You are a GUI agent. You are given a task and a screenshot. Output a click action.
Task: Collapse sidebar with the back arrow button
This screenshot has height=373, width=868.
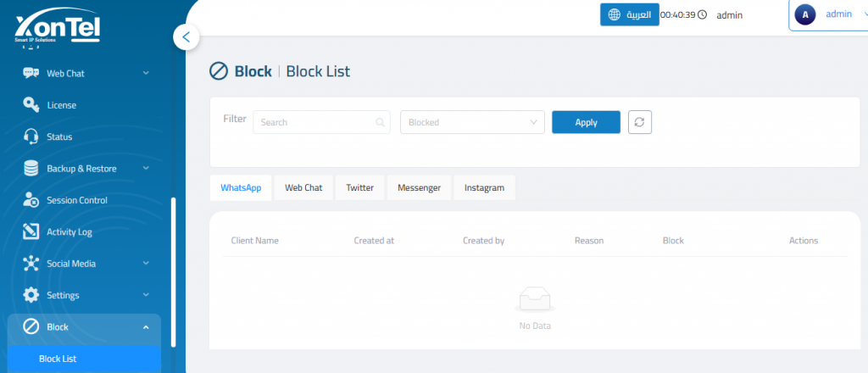point(186,37)
